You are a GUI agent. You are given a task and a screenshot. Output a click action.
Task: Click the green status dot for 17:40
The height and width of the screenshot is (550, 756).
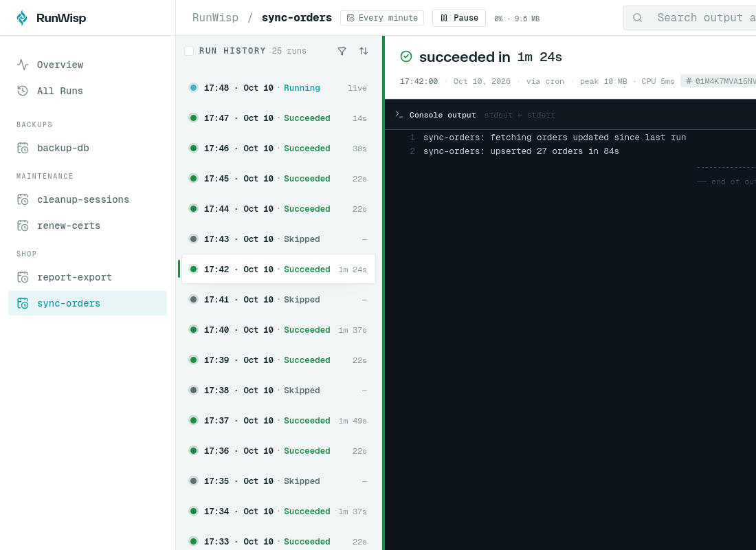point(193,329)
